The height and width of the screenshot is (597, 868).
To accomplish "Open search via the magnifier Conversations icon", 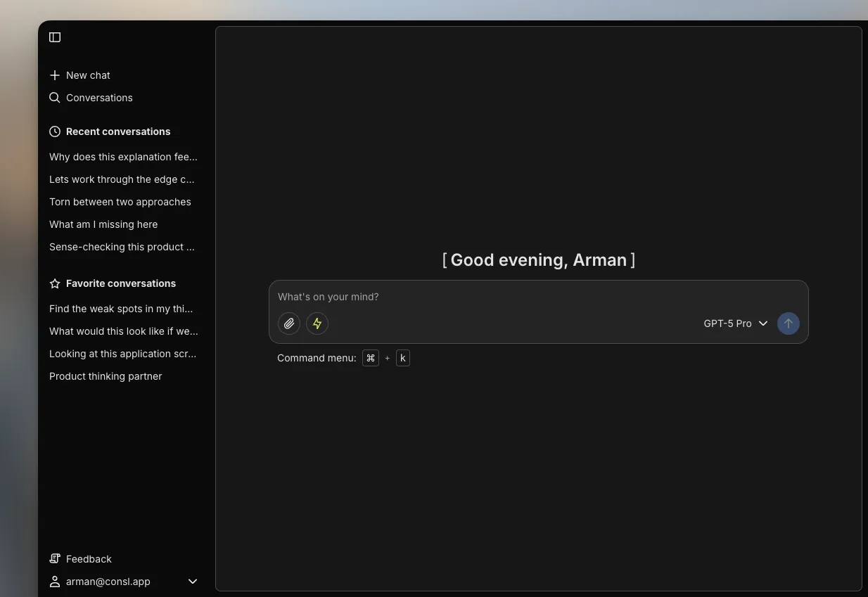I will point(54,97).
